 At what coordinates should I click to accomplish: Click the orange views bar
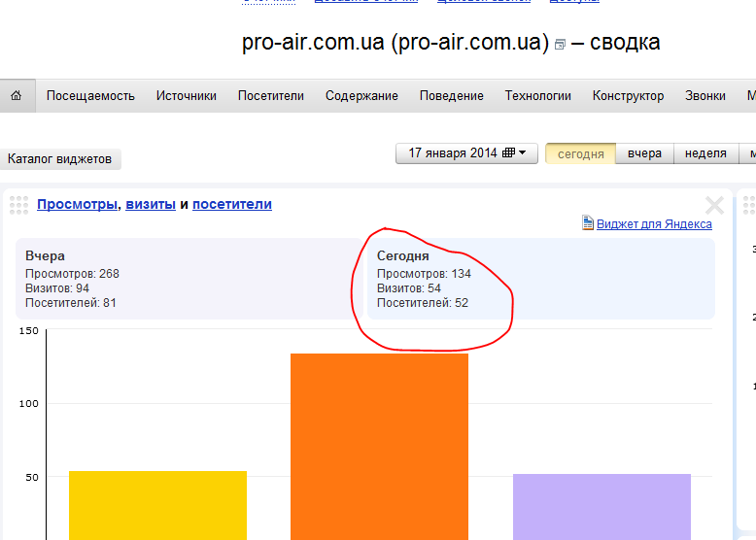379,447
